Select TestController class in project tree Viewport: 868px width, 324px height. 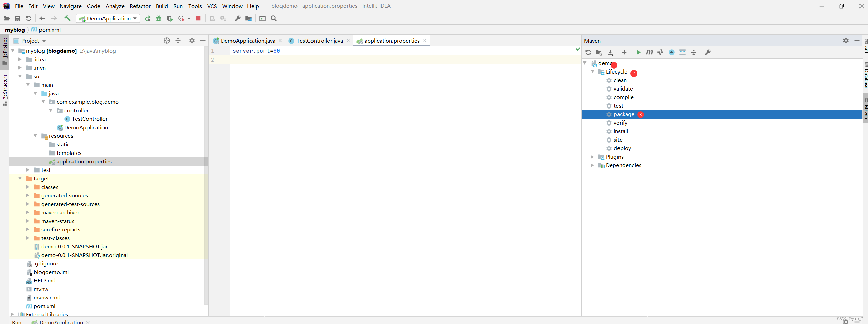tap(90, 119)
